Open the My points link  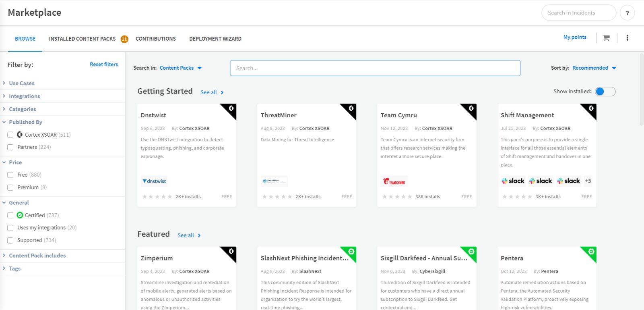point(575,37)
